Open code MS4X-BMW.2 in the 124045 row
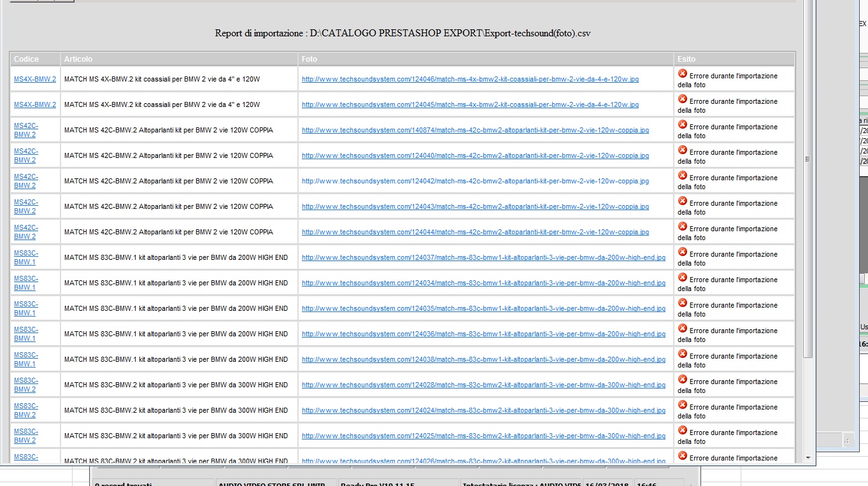This screenshot has width=868, height=486. (35, 105)
